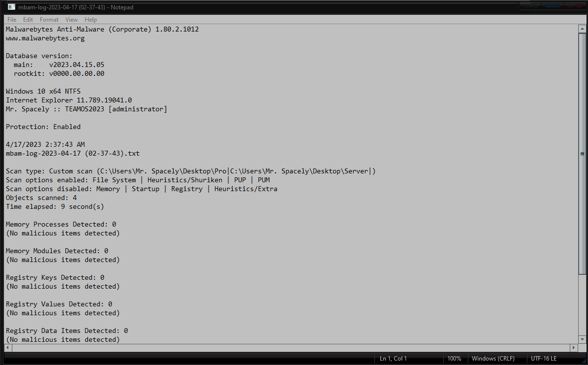Open the Format menu

pyautogui.click(x=49, y=20)
